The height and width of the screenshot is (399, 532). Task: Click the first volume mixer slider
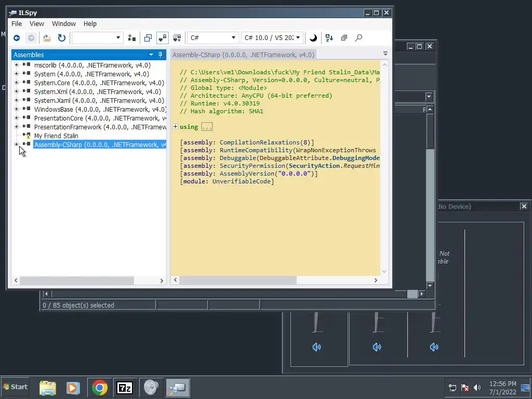[316, 322]
